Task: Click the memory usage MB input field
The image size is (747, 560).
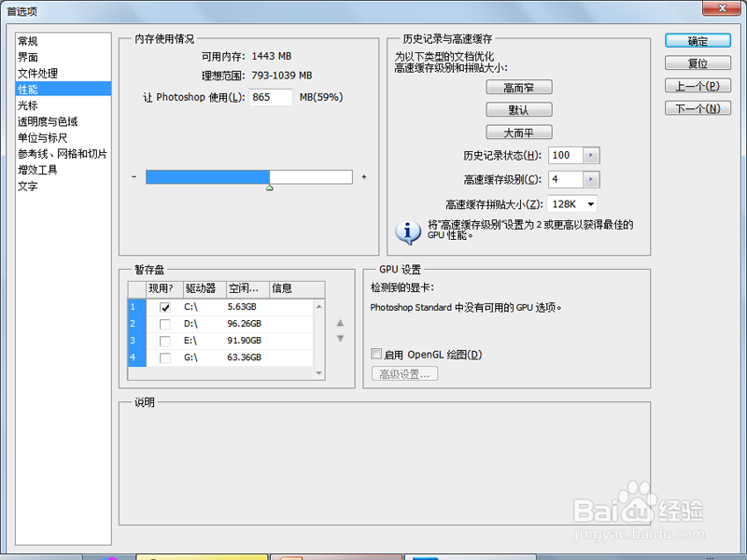Action: coord(271,97)
